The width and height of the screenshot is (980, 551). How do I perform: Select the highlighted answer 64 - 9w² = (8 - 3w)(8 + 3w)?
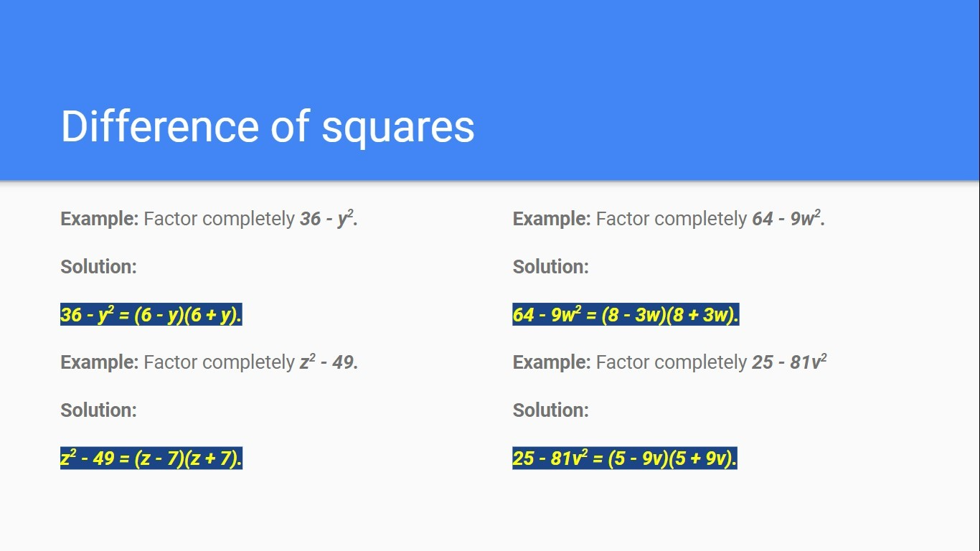(626, 314)
